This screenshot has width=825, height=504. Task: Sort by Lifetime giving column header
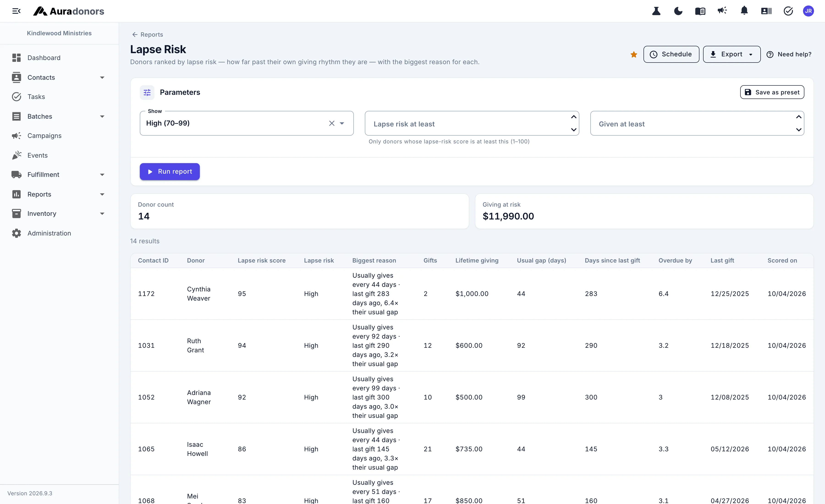click(477, 260)
